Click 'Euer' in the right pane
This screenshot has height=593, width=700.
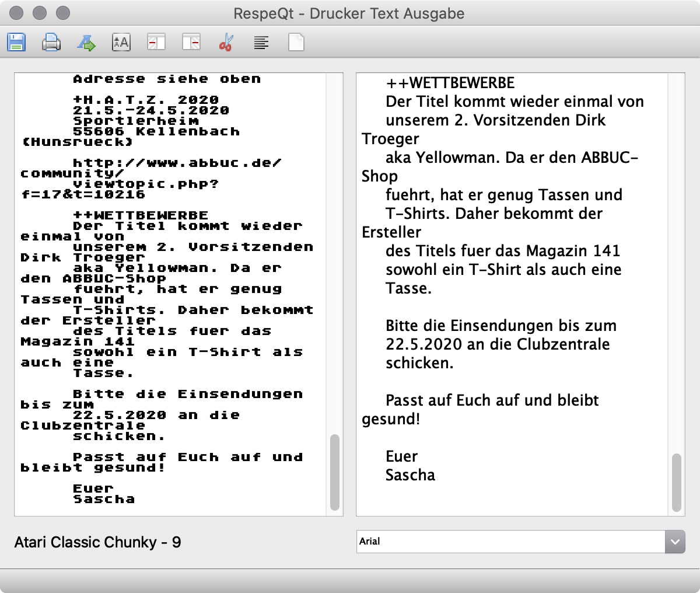402,456
